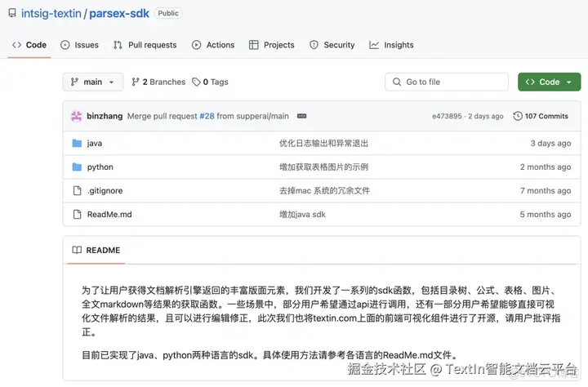Open pull request #28 link

click(207, 116)
